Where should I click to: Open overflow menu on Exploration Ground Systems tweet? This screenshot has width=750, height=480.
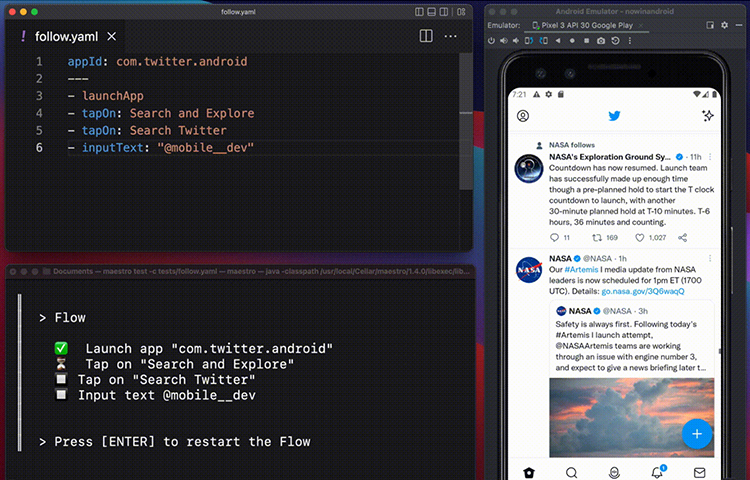(x=710, y=157)
